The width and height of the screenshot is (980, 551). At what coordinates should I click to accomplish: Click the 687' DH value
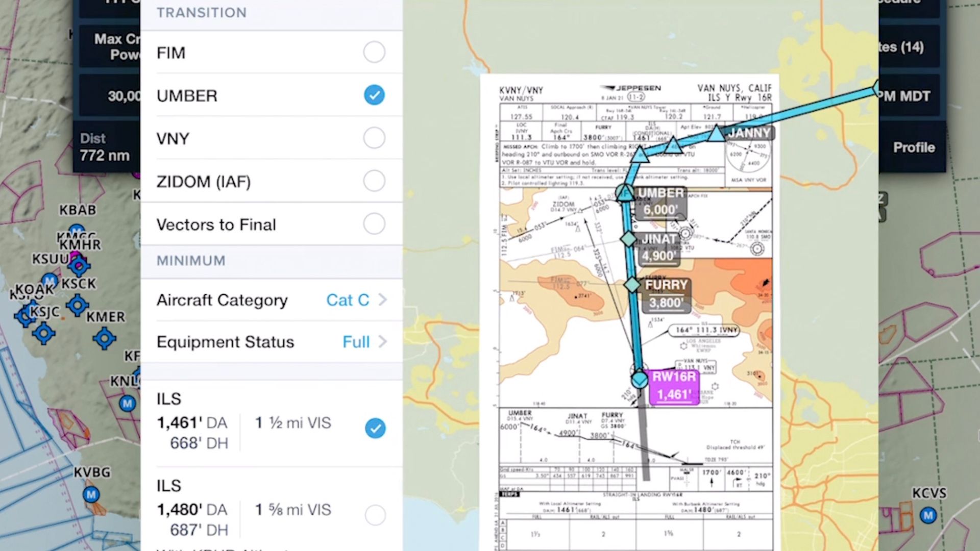click(x=199, y=530)
